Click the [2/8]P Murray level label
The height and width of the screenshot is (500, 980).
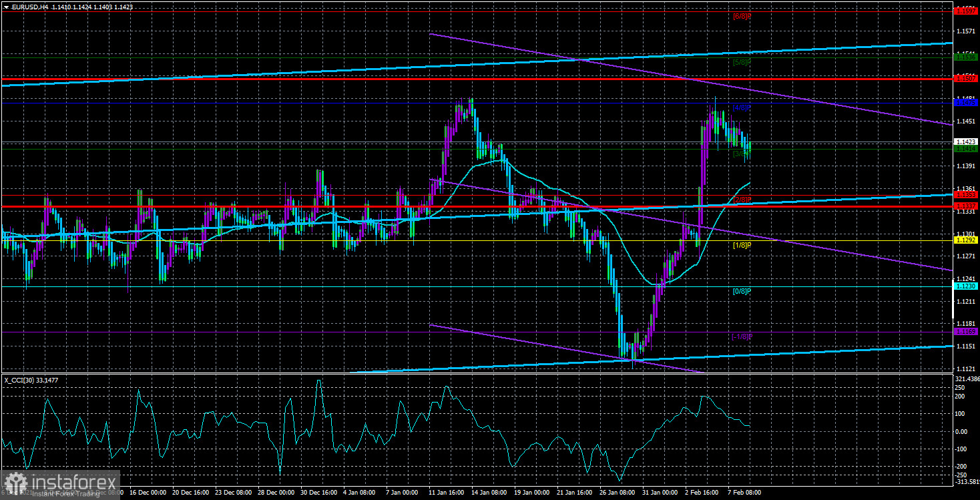click(x=742, y=200)
